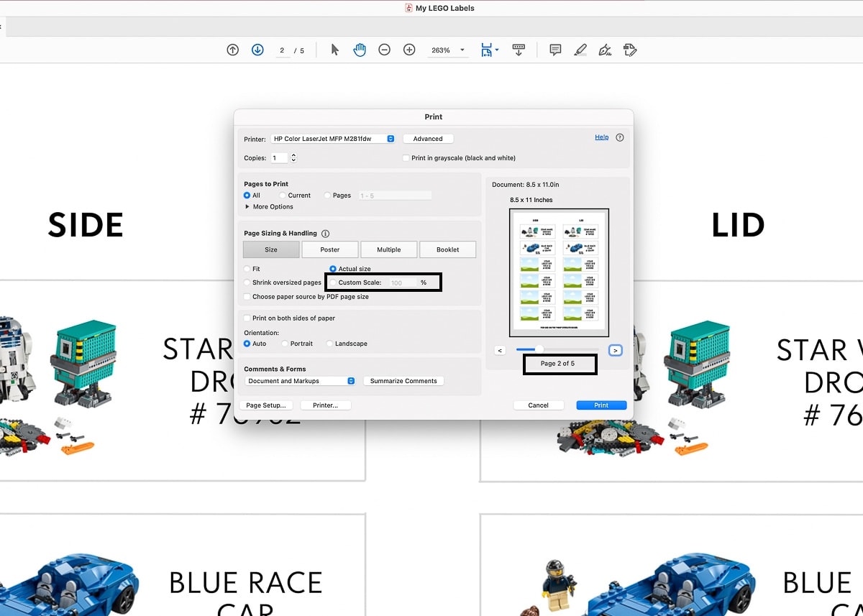Click the Copies number field
The width and height of the screenshot is (863, 616).
(278, 158)
